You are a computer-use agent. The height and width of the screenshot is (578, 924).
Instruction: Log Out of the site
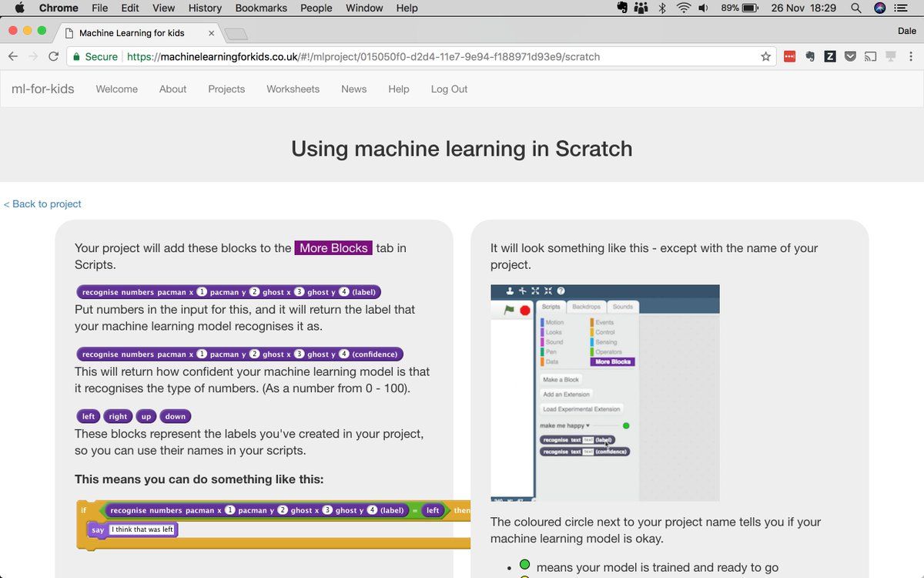pyautogui.click(x=450, y=89)
